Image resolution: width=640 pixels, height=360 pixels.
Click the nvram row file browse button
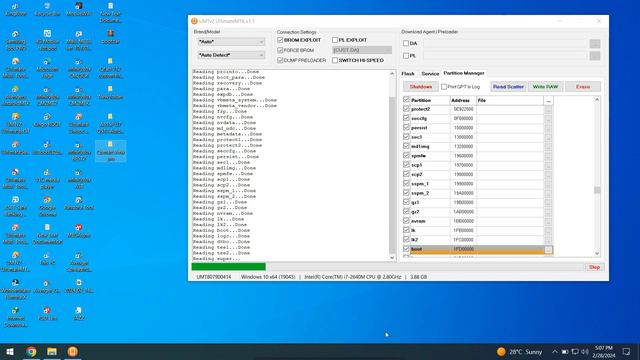point(548,221)
